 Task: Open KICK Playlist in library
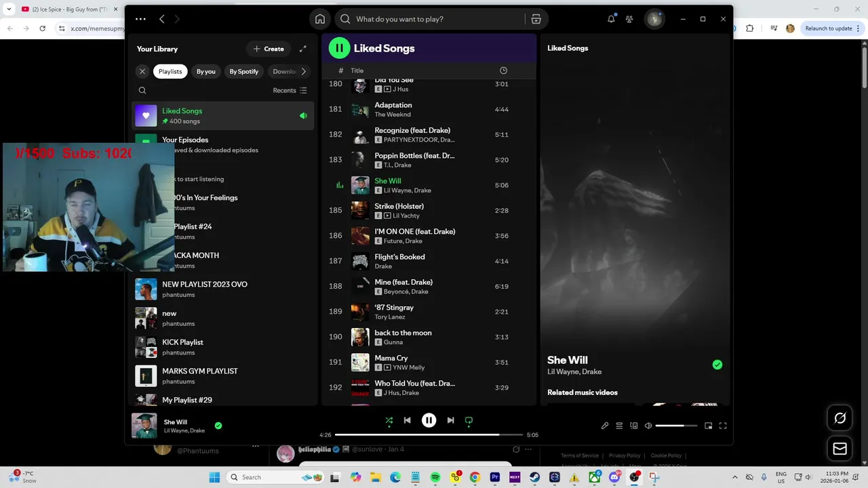tap(222, 347)
